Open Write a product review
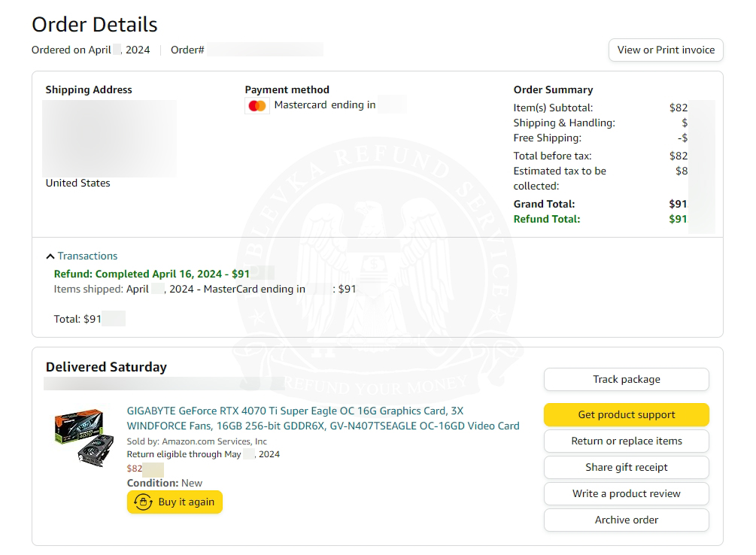Image resolution: width=756 pixels, height=555 pixels. click(627, 494)
